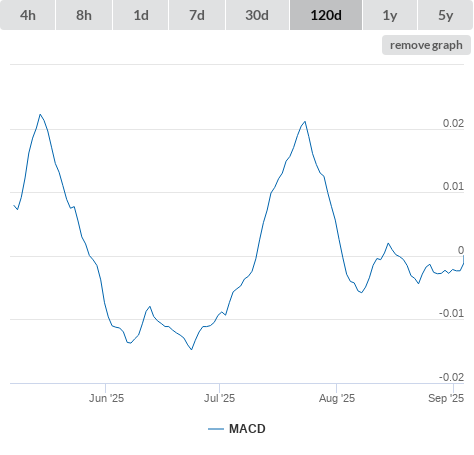Open the 5y time range

(x=446, y=15)
